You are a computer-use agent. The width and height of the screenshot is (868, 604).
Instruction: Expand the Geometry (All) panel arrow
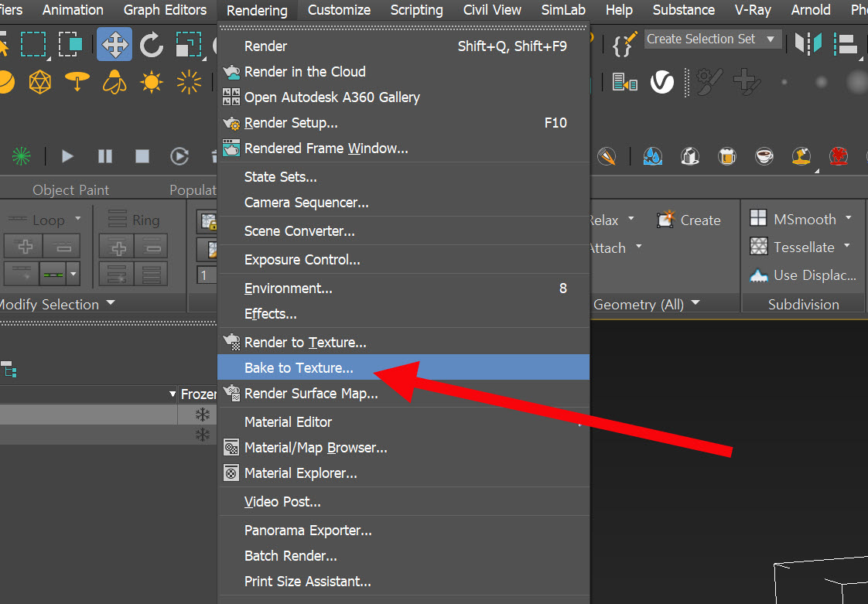[x=695, y=303]
